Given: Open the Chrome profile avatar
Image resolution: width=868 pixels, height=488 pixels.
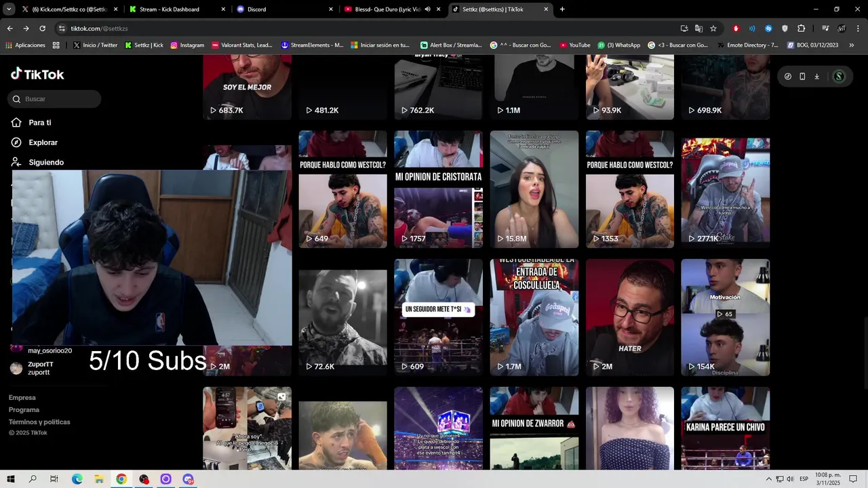Looking at the screenshot, I should tap(842, 28).
